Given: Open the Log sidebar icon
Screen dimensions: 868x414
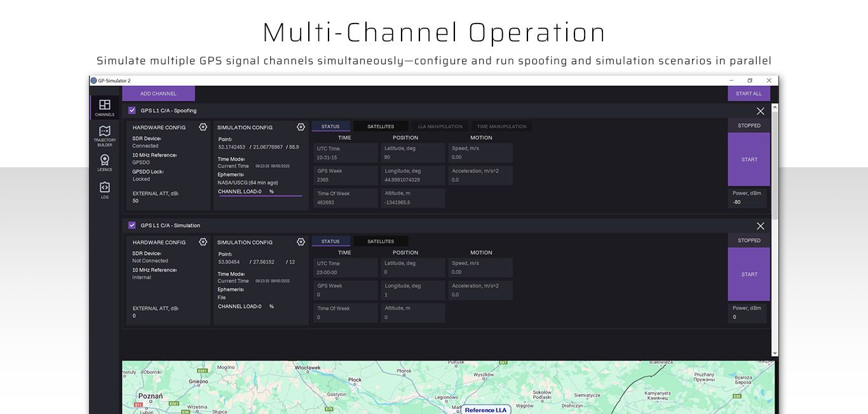Looking at the screenshot, I should tap(104, 190).
